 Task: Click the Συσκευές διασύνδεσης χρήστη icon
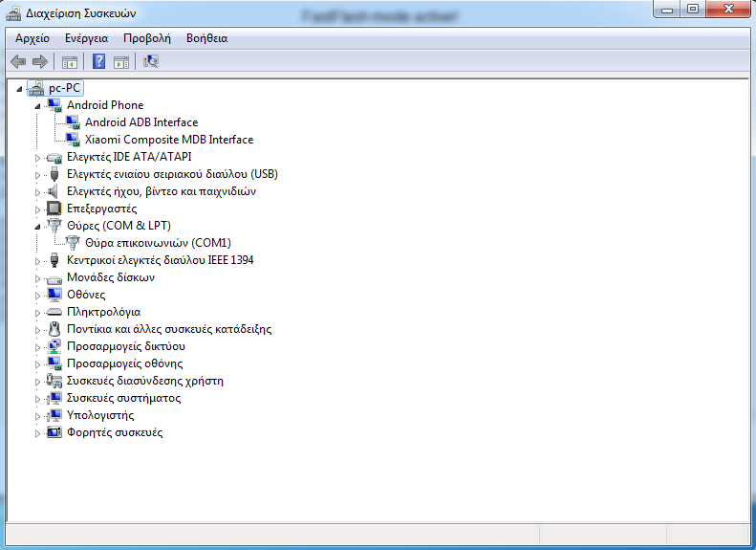coord(54,381)
